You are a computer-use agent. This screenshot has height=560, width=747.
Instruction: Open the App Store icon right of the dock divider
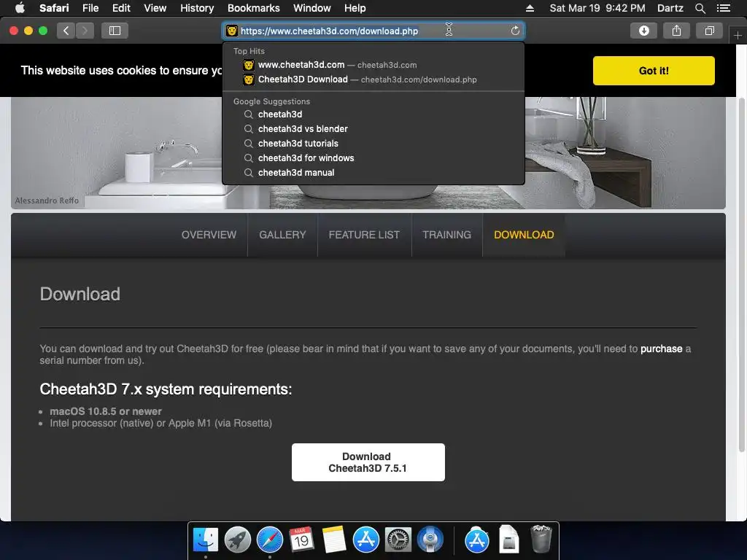point(477,540)
